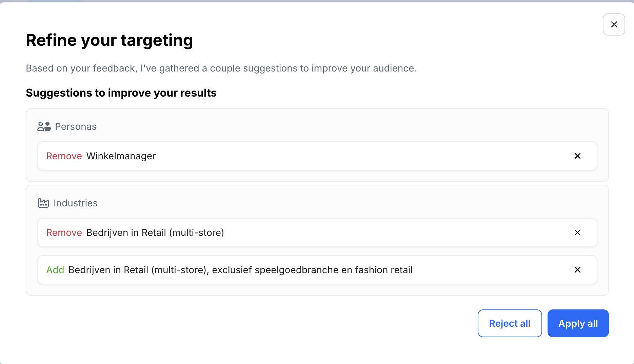Dismiss the Remove Bedrijven in Retail suggestion
Image resolution: width=634 pixels, height=364 pixels.
(577, 232)
